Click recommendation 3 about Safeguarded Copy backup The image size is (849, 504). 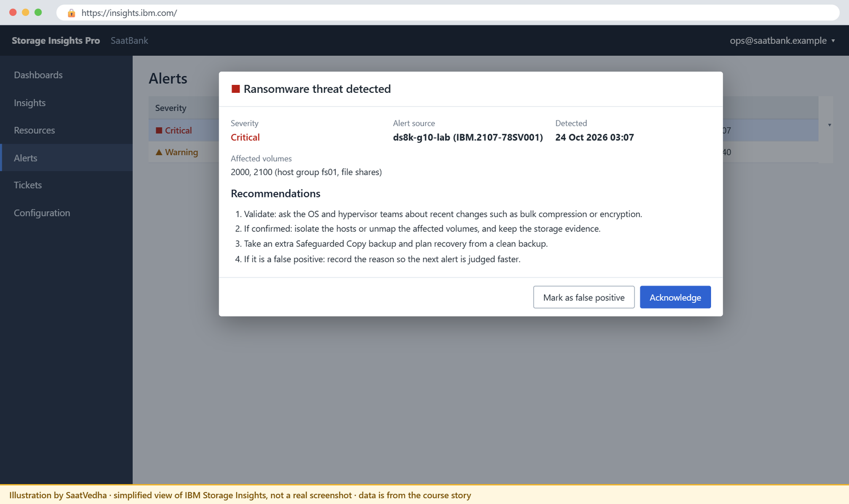tap(392, 244)
